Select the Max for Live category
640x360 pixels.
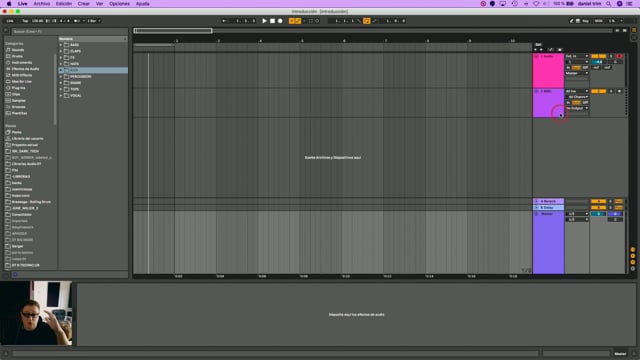[x=21, y=82]
